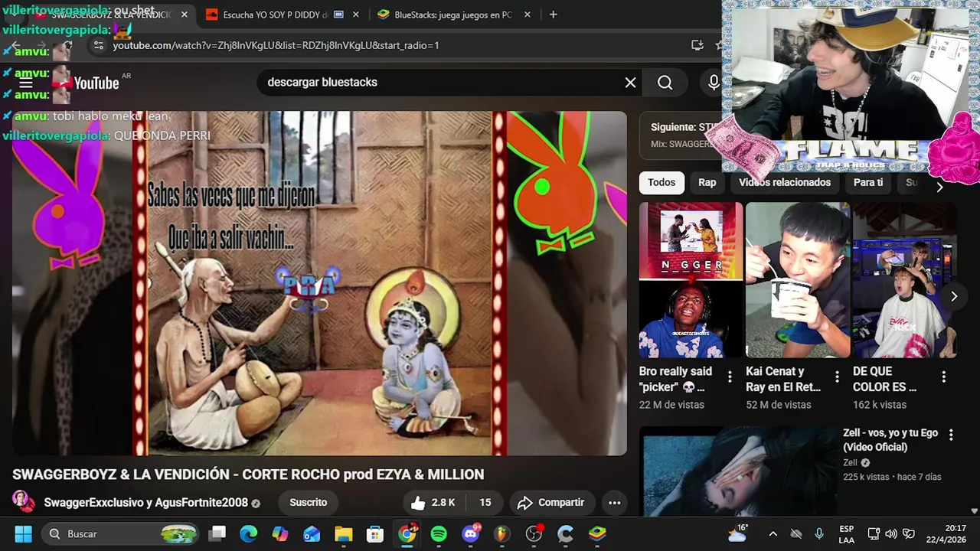980x551 pixels.
Task: Open site information icon in address bar
Action: click(98, 45)
